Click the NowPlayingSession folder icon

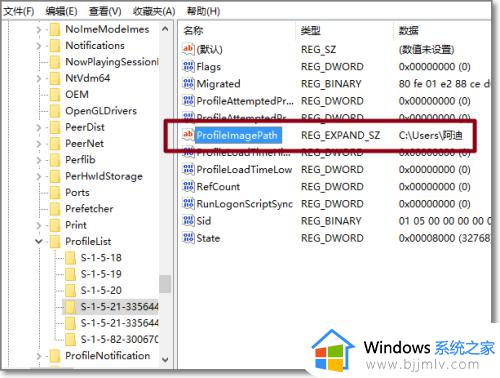tap(55, 62)
